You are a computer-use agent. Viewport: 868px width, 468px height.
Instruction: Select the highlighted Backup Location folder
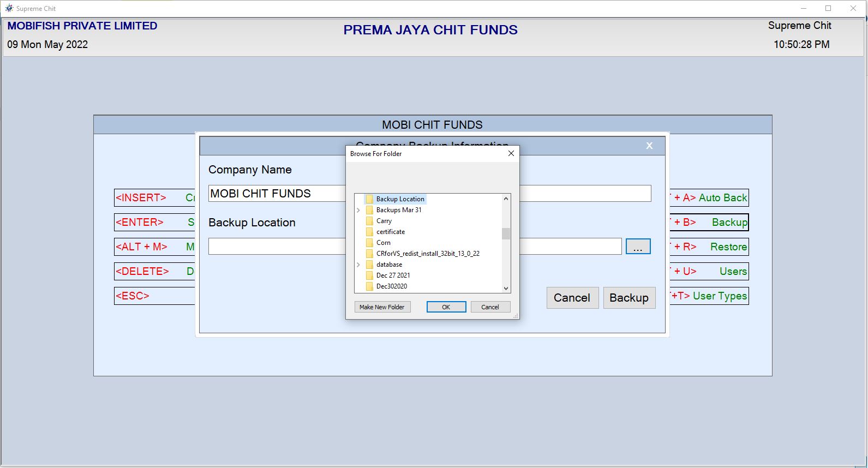click(400, 199)
